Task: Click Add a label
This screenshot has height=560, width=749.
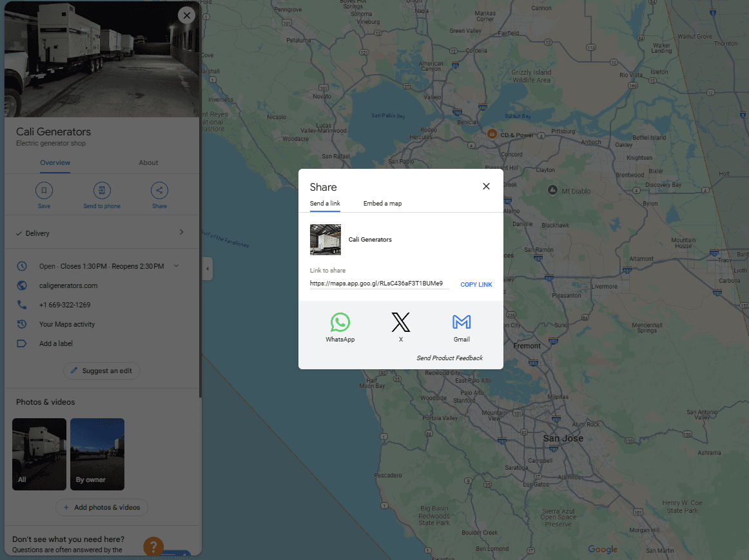Action: coord(56,343)
